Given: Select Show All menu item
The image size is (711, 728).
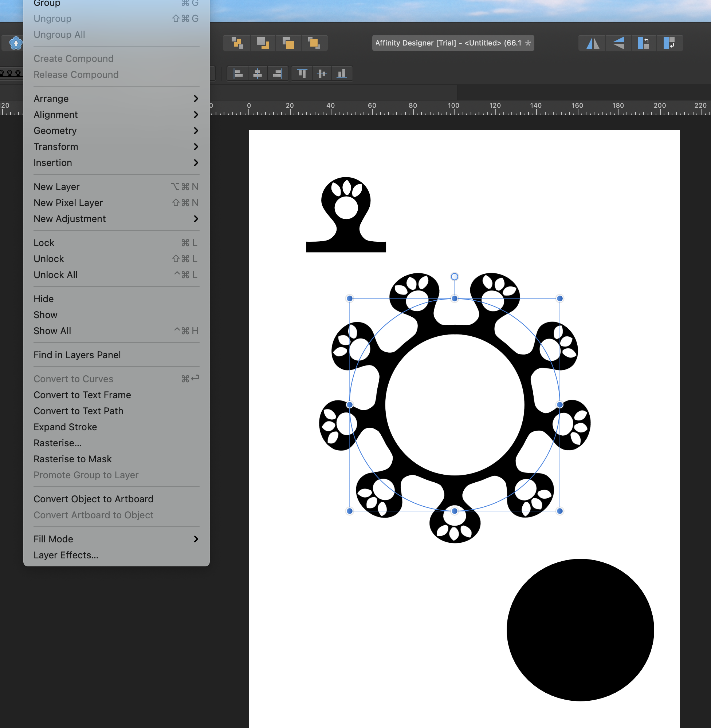Looking at the screenshot, I should tap(116, 331).
